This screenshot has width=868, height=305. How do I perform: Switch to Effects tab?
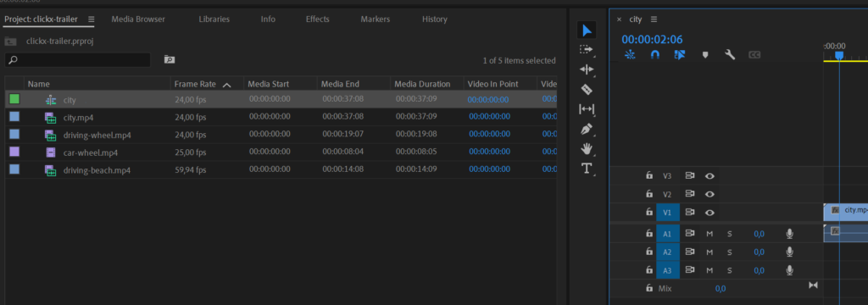pos(318,19)
